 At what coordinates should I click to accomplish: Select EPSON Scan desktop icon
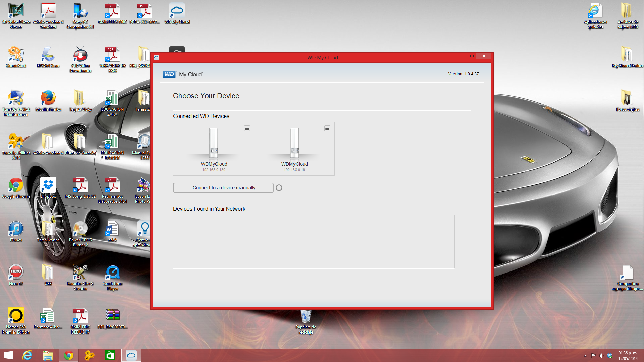[48, 57]
